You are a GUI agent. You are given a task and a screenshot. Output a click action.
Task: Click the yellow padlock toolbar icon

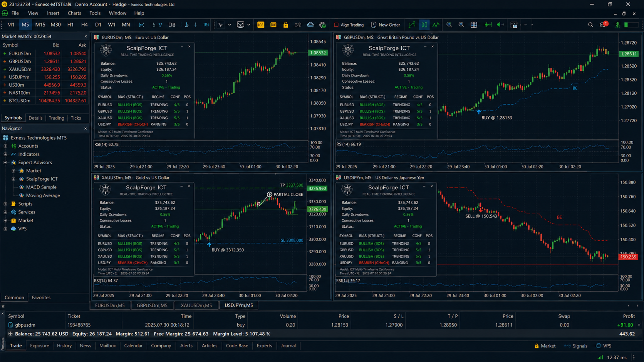[x=285, y=25]
